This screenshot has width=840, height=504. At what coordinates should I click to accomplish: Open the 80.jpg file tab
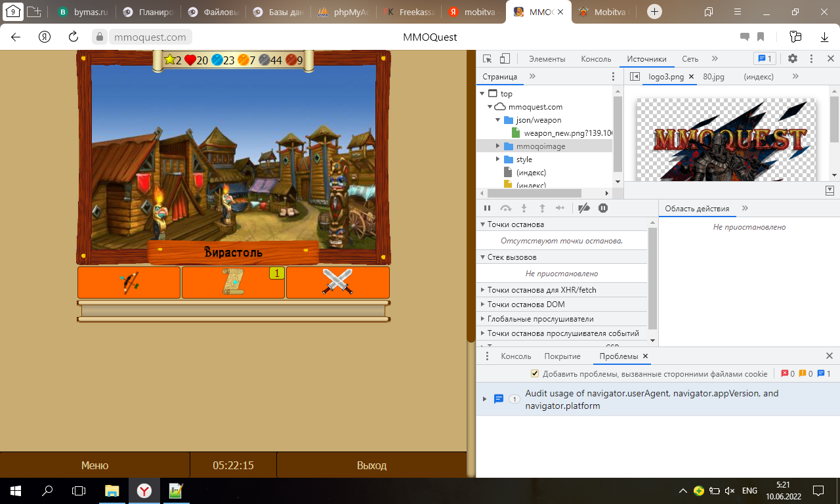coord(713,77)
